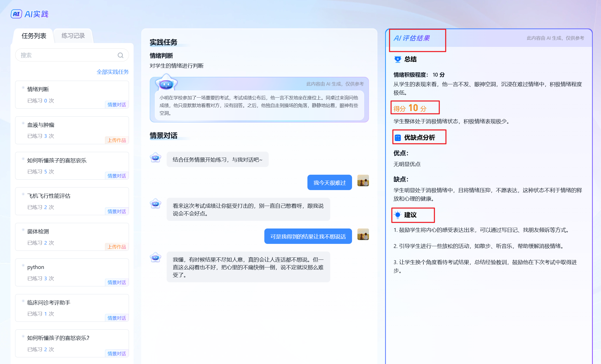Open the 全部实践任务 link
This screenshot has height=364, width=601.
(113, 72)
